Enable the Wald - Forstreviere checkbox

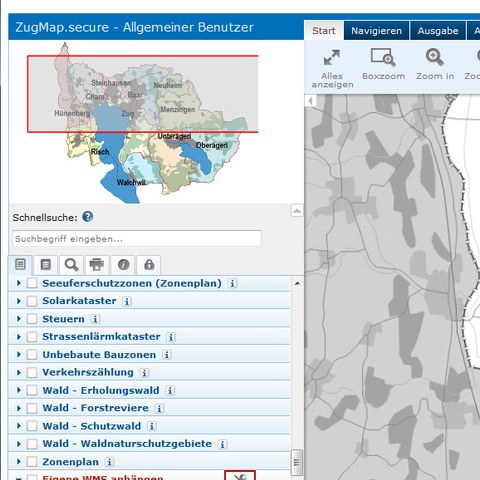(x=32, y=408)
